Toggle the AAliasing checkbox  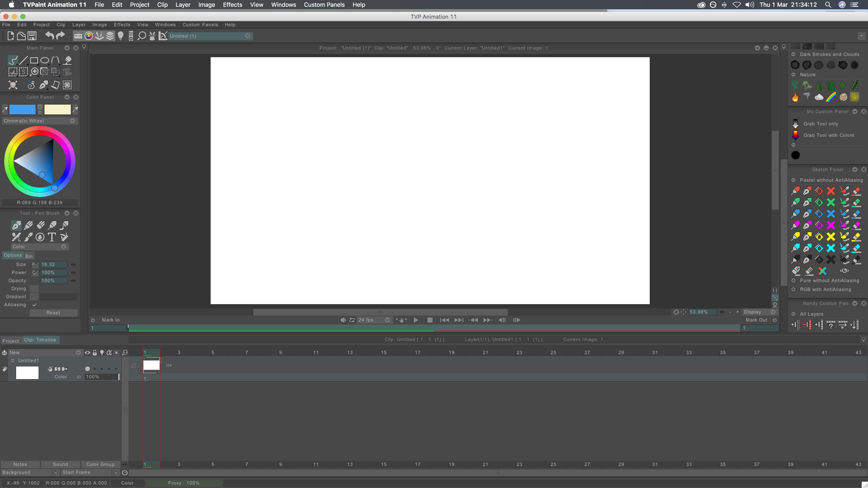[x=34, y=305]
